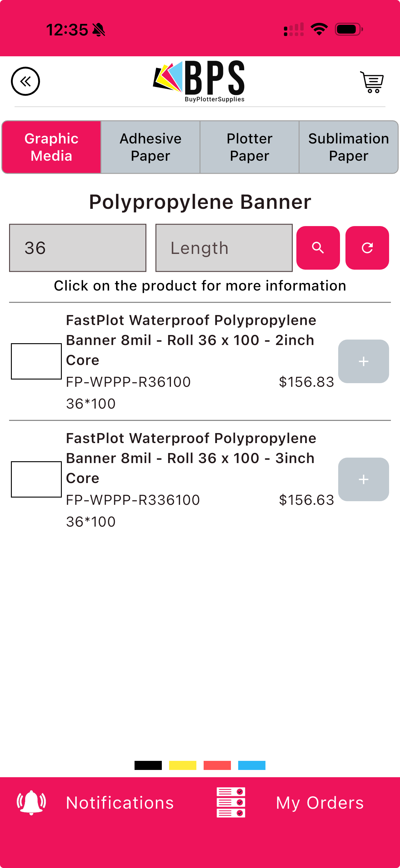Tap the search magnifier button

318,248
